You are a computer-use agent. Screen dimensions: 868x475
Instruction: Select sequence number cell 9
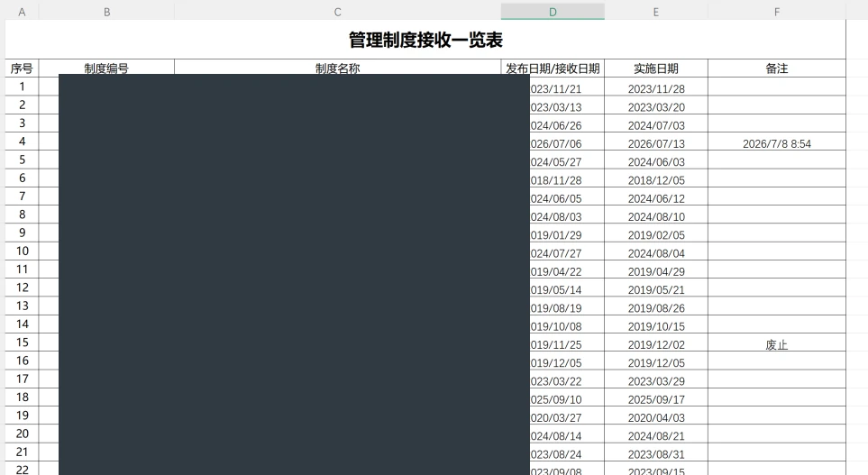click(x=22, y=233)
